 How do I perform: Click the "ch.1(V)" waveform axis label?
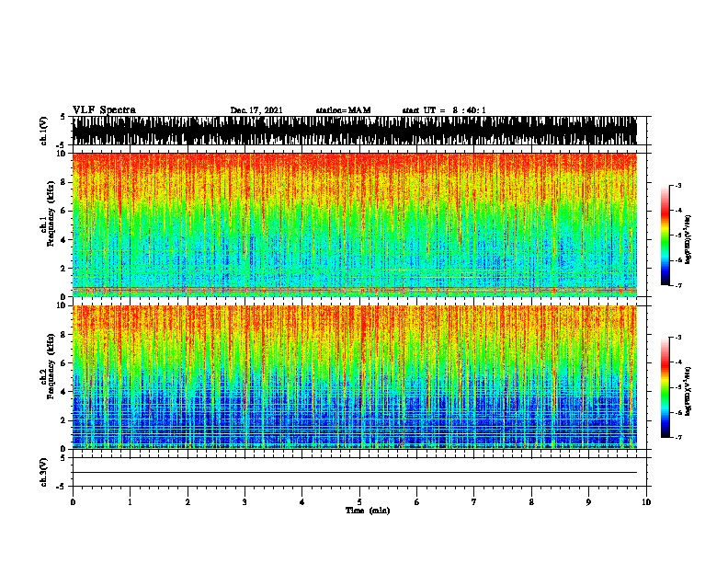[43, 131]
